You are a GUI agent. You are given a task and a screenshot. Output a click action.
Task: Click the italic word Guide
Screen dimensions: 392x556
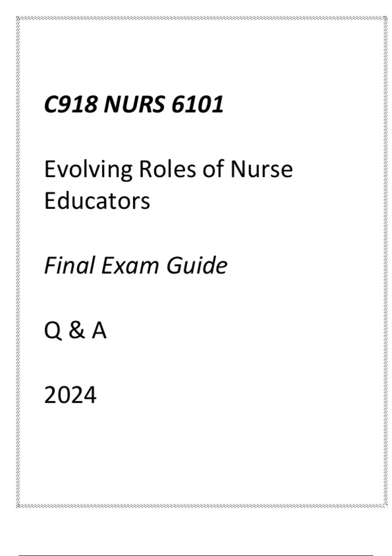[x=197, y=265]
